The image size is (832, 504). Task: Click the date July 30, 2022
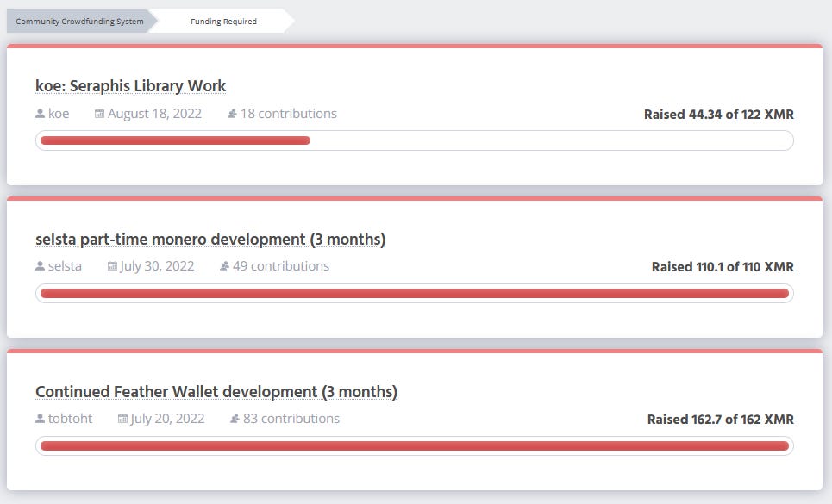tap(157, 266)
